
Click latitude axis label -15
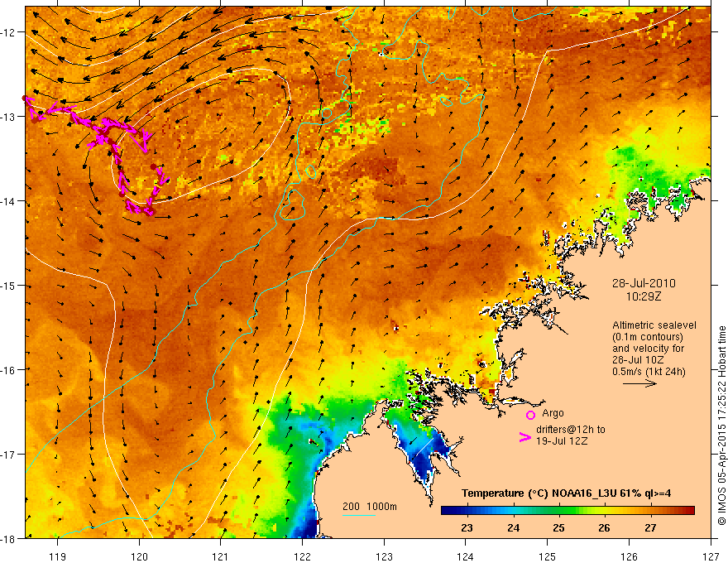9,285
